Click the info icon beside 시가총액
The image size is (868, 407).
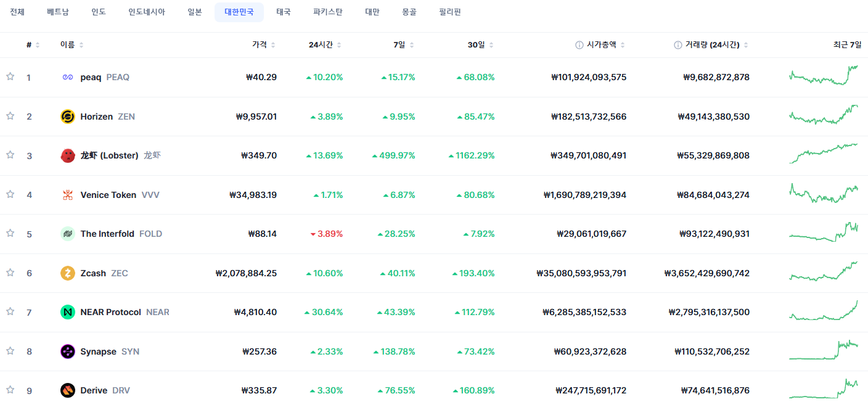(579, 45)
